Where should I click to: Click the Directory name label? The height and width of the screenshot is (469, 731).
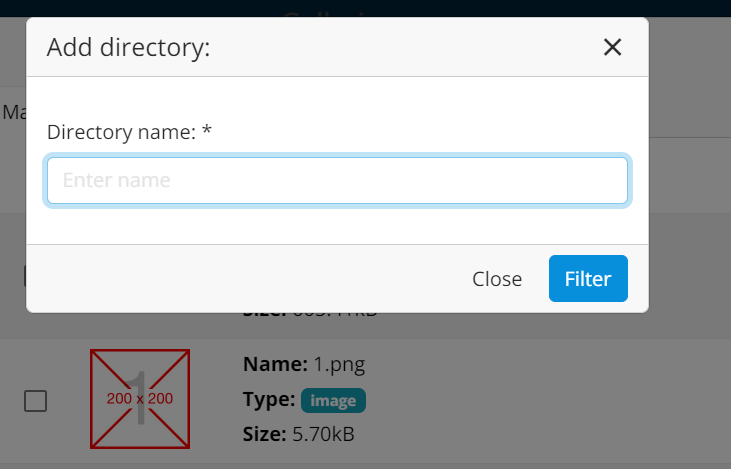coord(121,132)
